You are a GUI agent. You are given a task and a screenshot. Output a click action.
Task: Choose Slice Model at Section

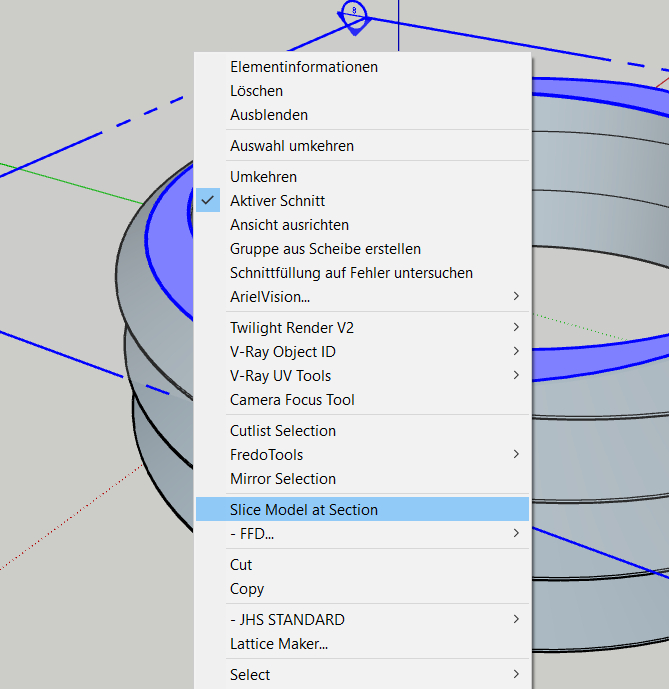[304, 510]
